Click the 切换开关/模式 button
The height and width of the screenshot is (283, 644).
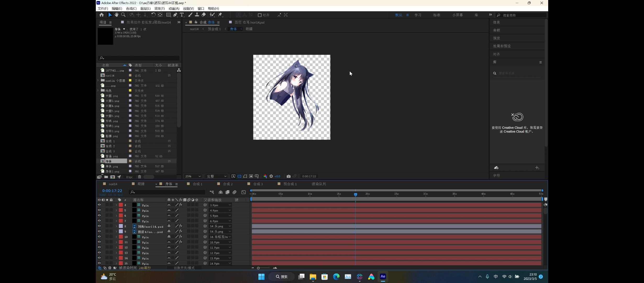coord(184,268)
